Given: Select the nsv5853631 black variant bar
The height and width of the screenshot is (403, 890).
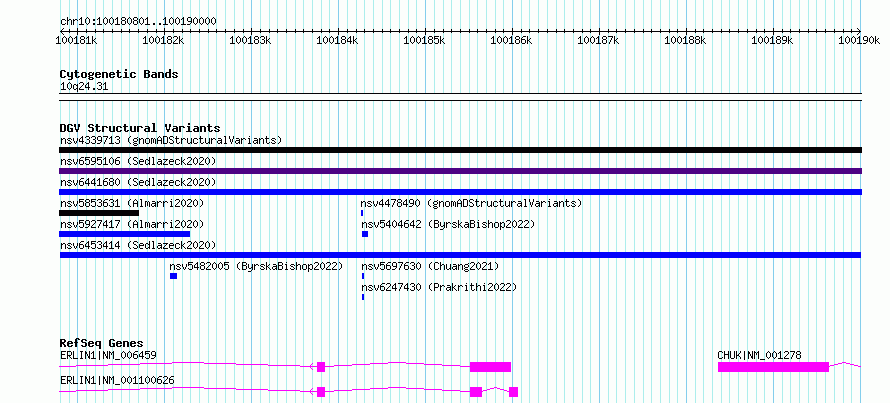Looking at the screenshot, I should (x=99, y=213).
